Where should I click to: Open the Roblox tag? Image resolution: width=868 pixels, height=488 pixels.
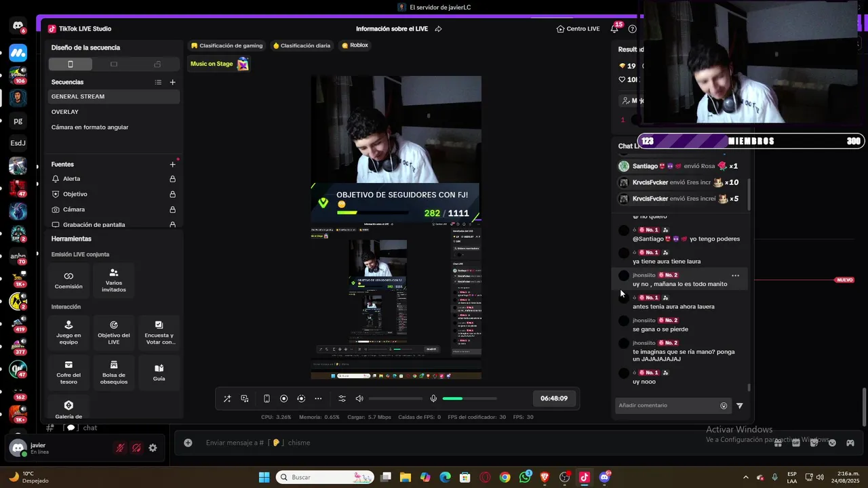click(355, 45)
